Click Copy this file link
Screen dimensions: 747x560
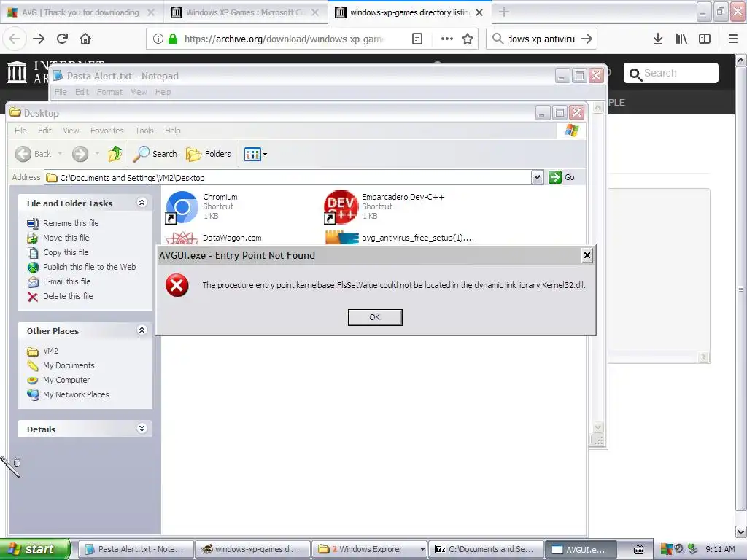click(x=66, y=252)
